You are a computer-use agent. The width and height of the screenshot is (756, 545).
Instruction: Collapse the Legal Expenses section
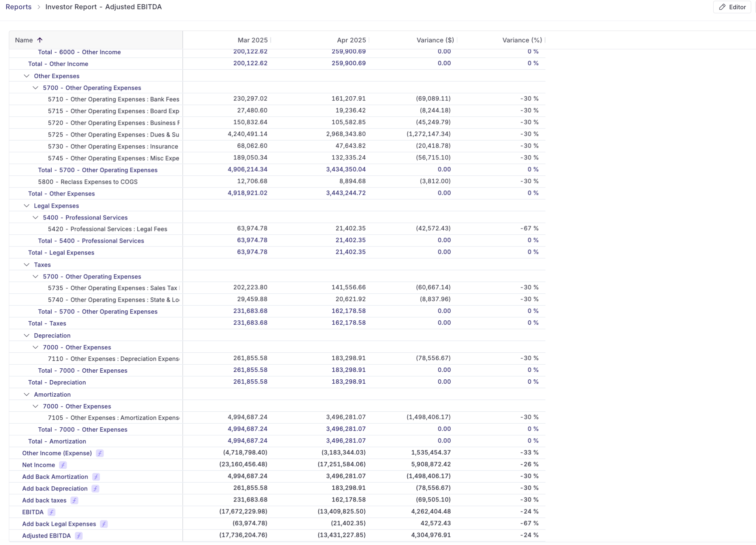click(27, 206)
